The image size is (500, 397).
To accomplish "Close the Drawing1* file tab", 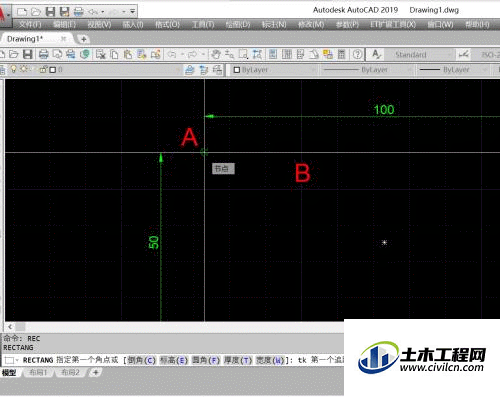I will pyautogui.click(x=63, y=39).
